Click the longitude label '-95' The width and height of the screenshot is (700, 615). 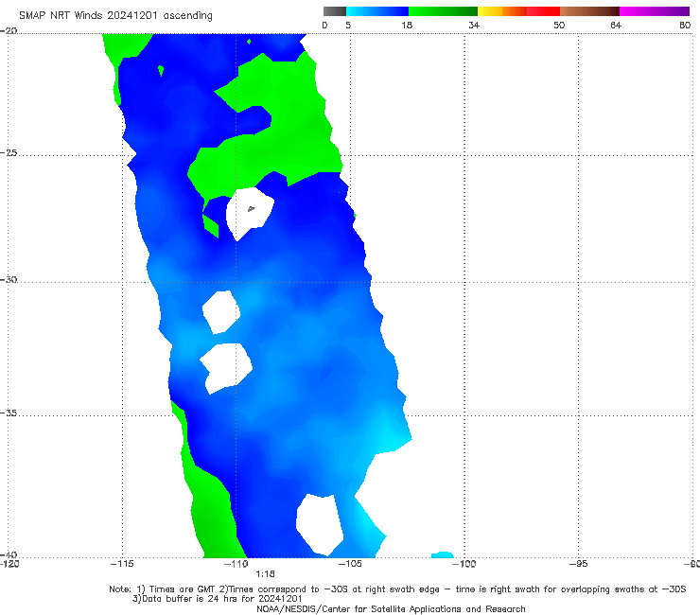click(578, 564)
